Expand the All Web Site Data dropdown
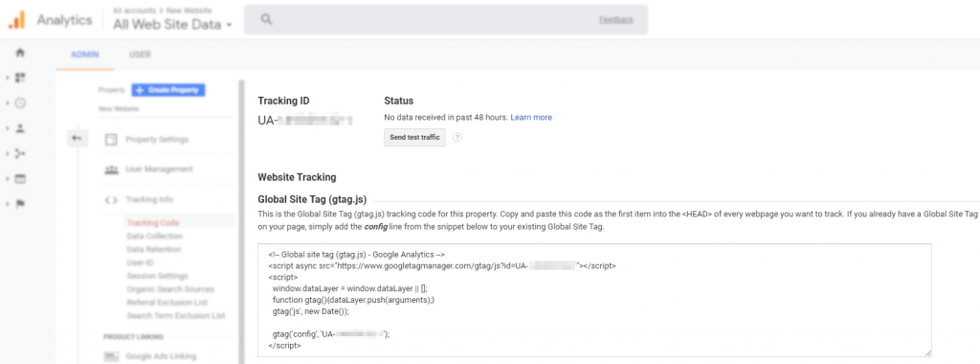Viewport: 980px width, 364px height. click(172, 25)
